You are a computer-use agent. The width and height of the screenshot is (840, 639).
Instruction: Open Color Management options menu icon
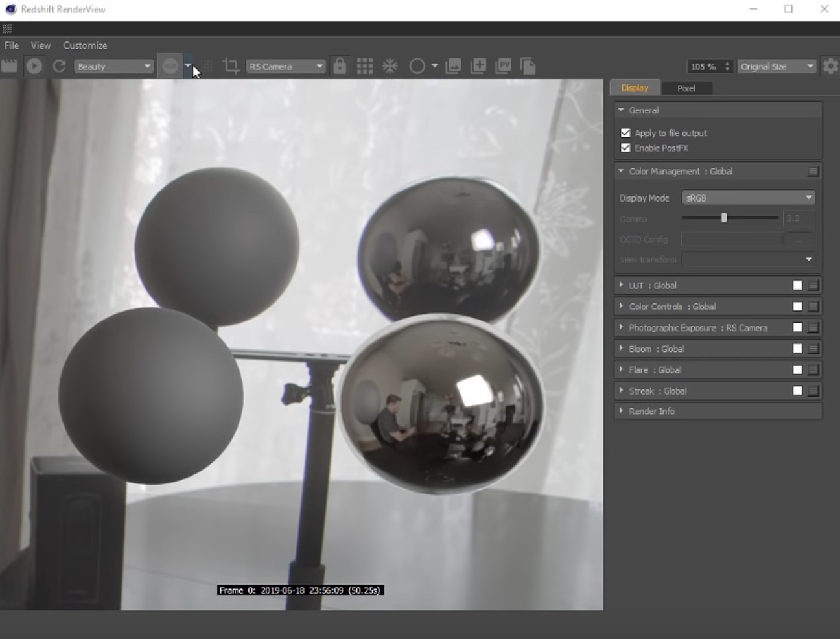tap(813, 171)
